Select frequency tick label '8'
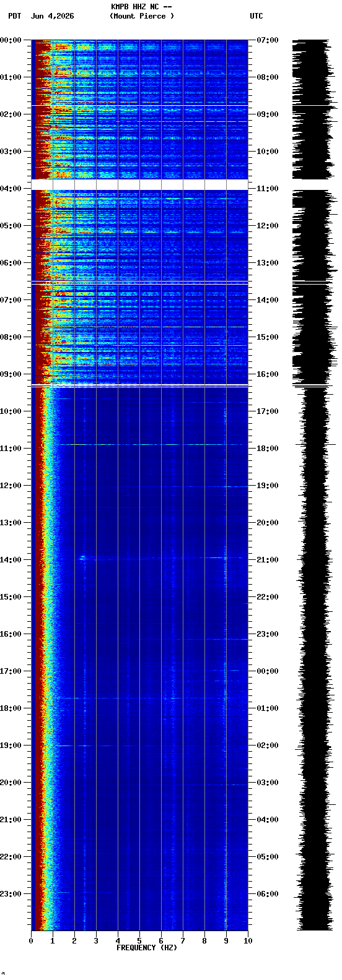This screenshot has width=342, height=980. (204, 941)
